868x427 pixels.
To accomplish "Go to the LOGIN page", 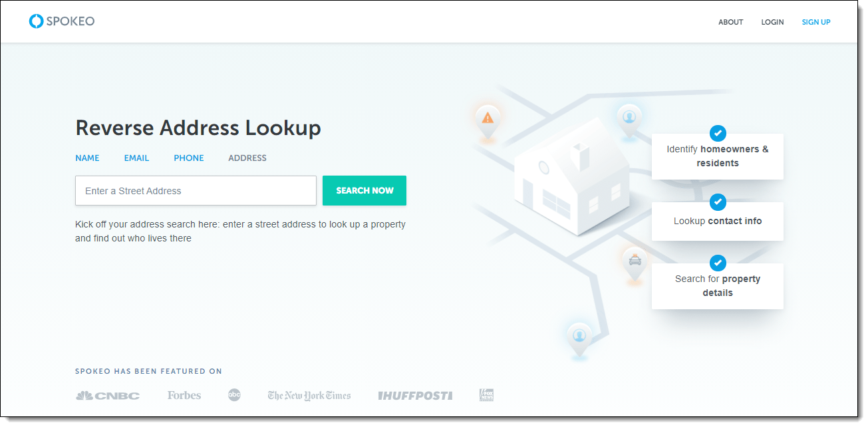I will tap(772, 22).
